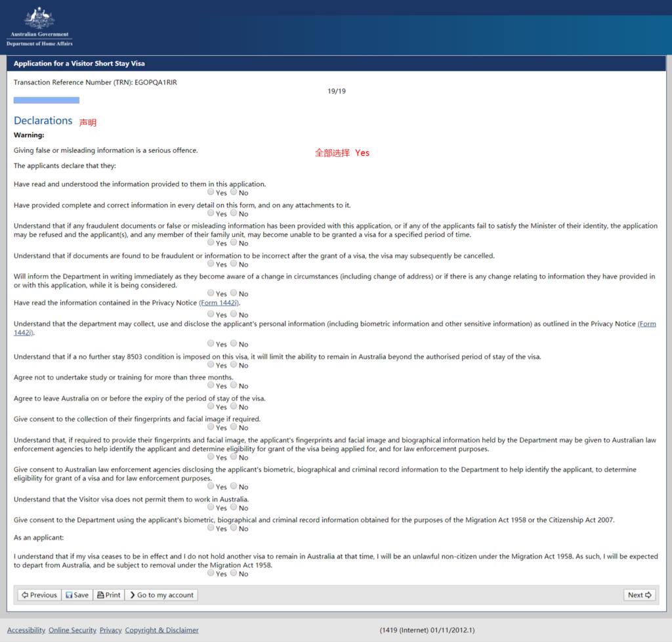Select Yes for consent to fingerprints and facial image collection
The height and width of the screenshot is (642, 672).
211,427
